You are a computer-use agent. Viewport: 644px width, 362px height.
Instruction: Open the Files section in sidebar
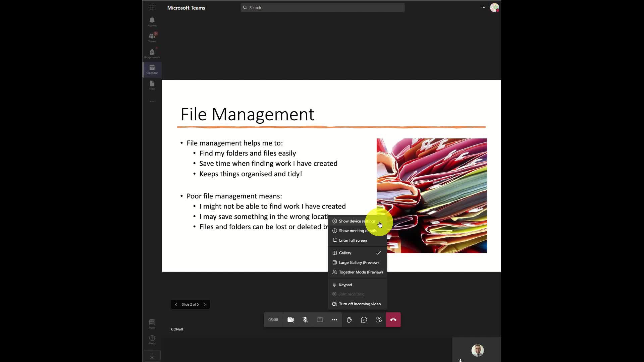152,85
